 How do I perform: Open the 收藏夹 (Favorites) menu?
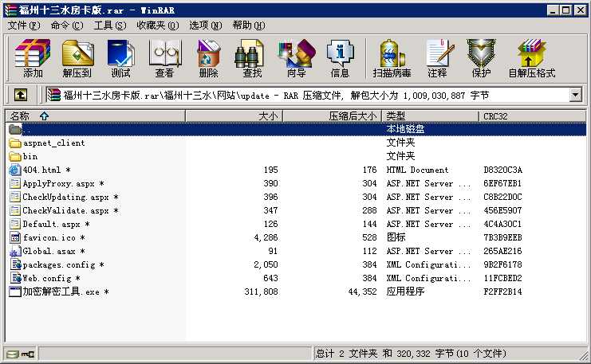click(158, 25)
